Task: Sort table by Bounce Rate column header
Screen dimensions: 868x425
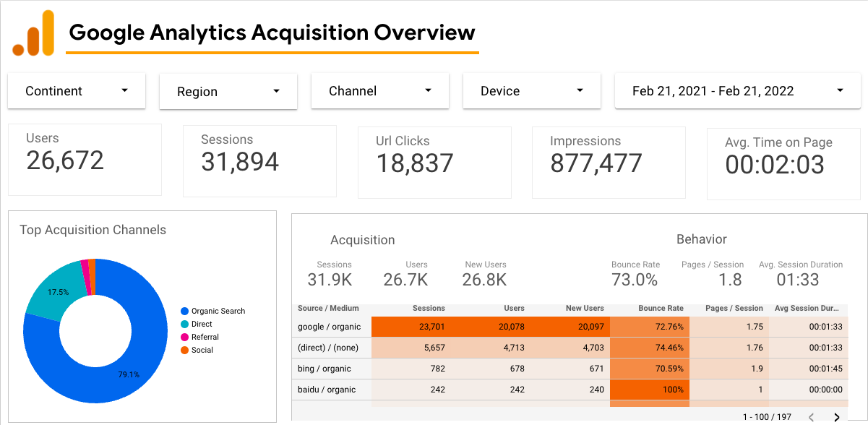Action: (661, 308)
